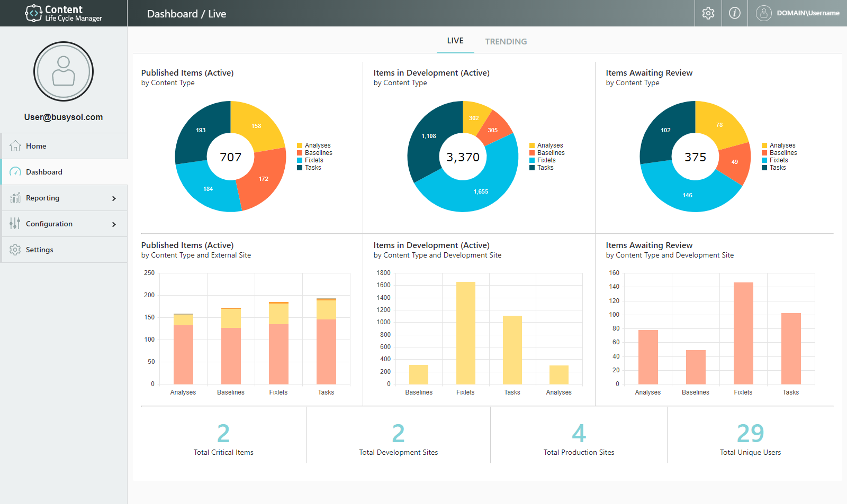Screen dimensions: 847x504
Task: Expand the Configuration submenu chevron
Action: click(x=114, y=224)
